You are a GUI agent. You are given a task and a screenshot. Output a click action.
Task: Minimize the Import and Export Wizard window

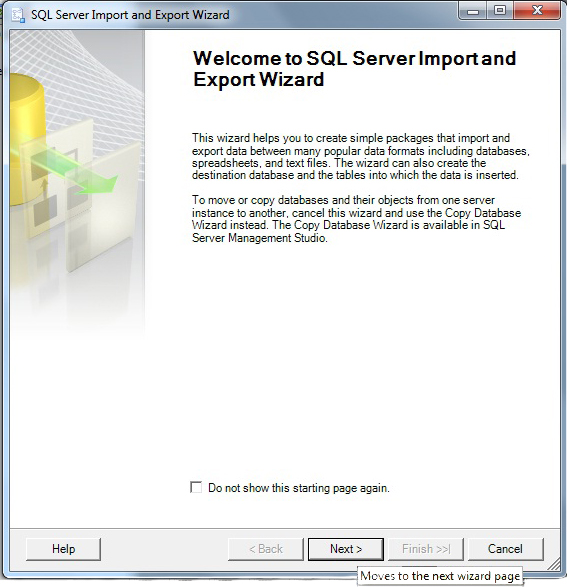pyautogui.click(x=473, y=11)
